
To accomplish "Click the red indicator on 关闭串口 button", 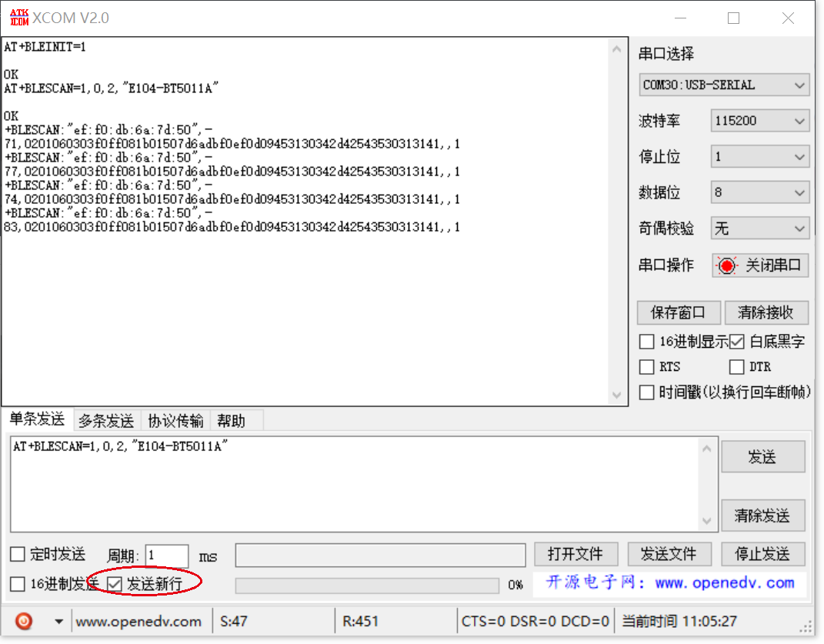I will pyautogui.click(x=726, y=265).
